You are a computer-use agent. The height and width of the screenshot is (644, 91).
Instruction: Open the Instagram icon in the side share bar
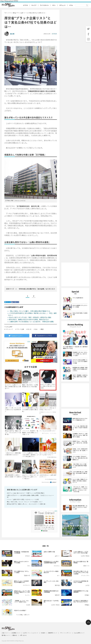pyautogui.click(x=88, y=39)
